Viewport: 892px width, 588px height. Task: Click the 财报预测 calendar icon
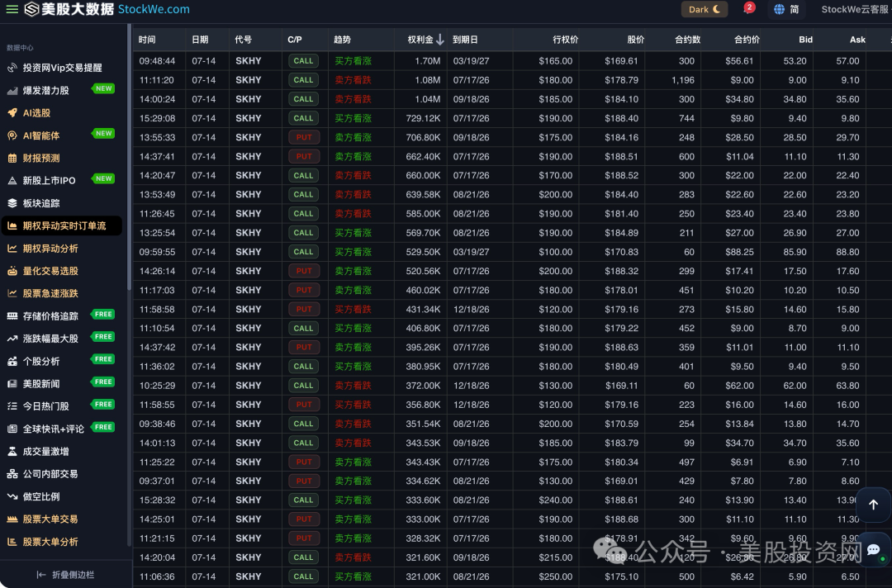(x=12, y=158)
